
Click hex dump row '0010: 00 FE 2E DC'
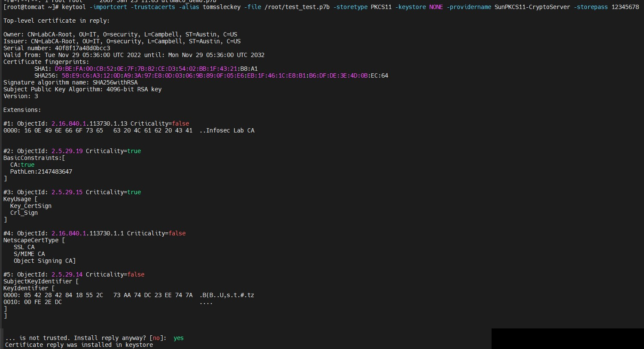pyautogui.click(x=108, y=302)
